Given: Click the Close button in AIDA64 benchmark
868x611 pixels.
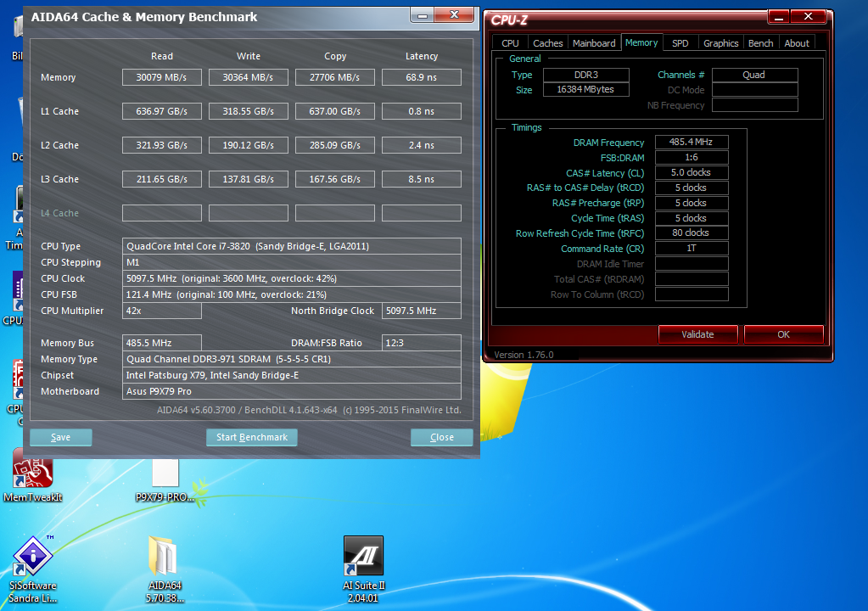Looking at the screenshot, I should tap(442, 437).
